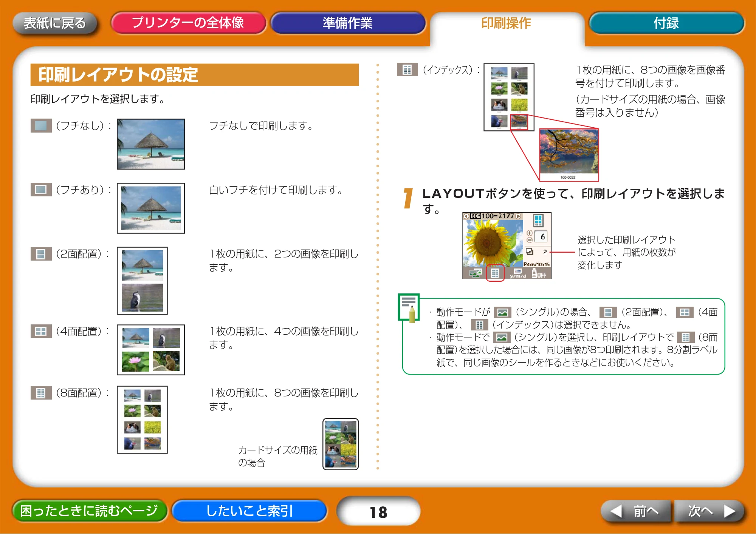Click first シングル mode icon in note
Image resolution: width=756 pixels, height=534 pixels.
coord(503,312)
